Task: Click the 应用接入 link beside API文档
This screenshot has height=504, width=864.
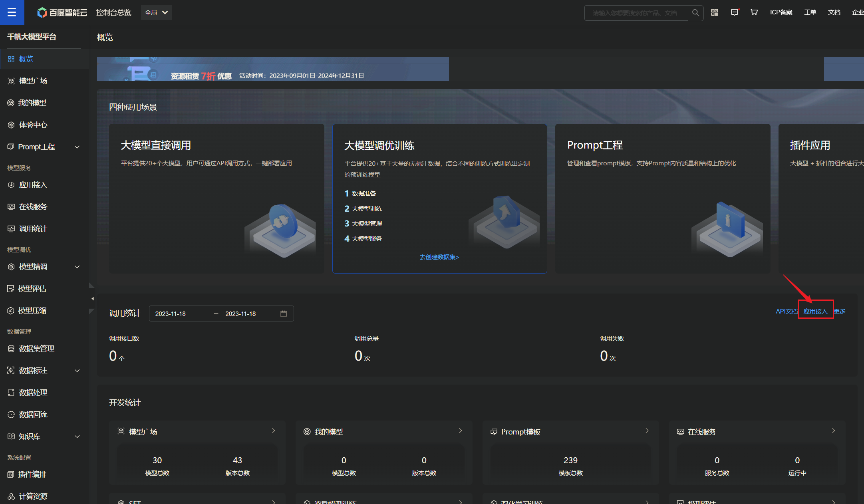Action: [815, 311]
